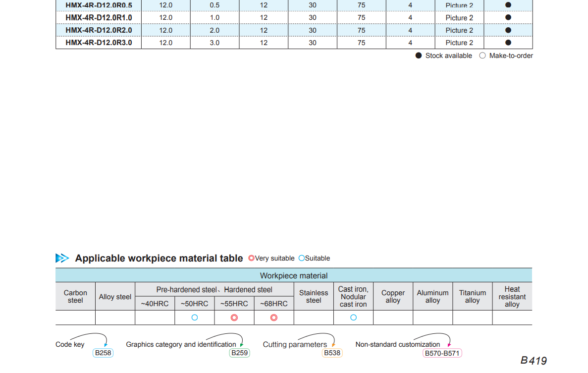
Task: Click the hollow Make-to-order legend circle
Action: pos(482,56)
